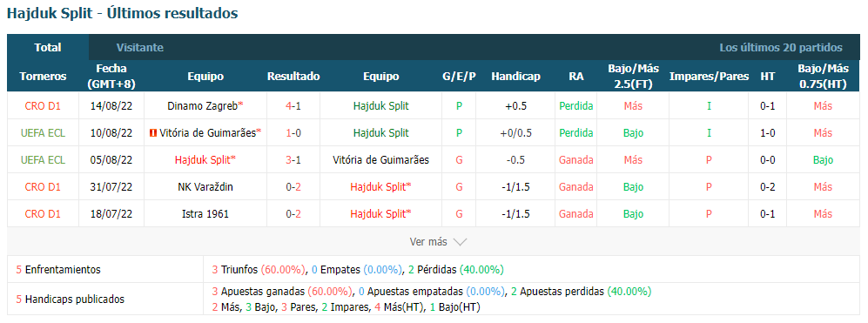868x323 pixels.
Task: Click Ver más text to load more matches
Action: point(428,242)
